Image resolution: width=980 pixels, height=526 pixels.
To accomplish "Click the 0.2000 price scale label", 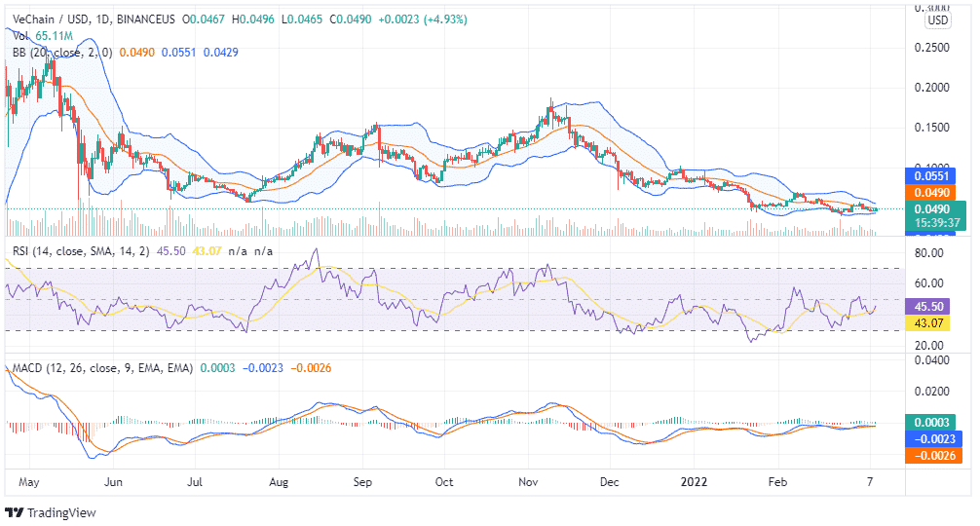I will pyautogui.click(x=932, y=88).
